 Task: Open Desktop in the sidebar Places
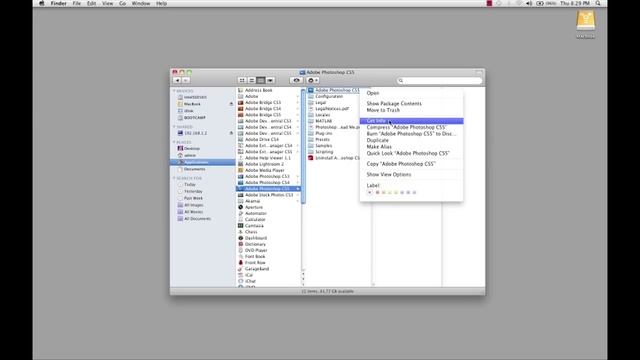(x=191, y=149)
